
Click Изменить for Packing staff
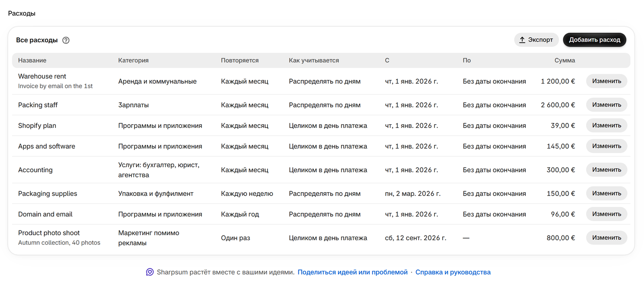click(607, 105)
